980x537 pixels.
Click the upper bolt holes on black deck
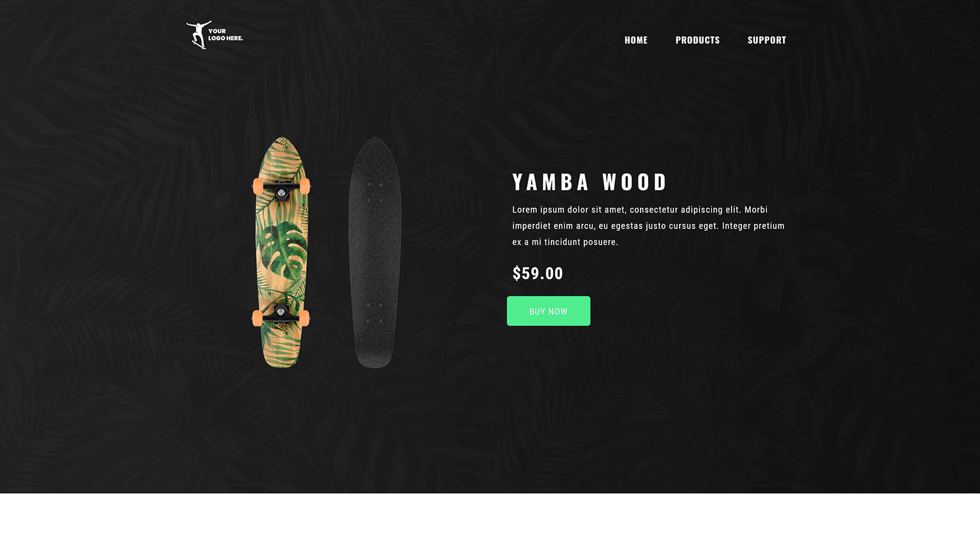(374, 192)
